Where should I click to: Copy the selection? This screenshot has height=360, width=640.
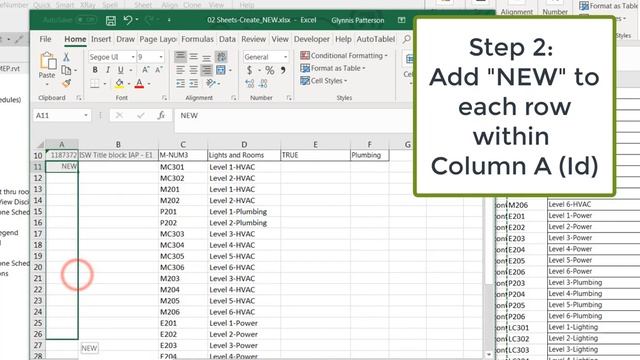coord(66,70)
